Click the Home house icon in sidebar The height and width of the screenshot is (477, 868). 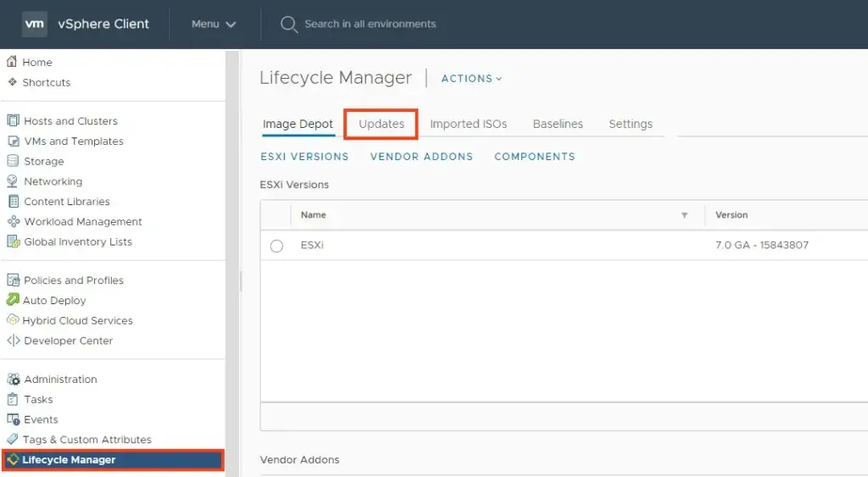tap(12, 61)
